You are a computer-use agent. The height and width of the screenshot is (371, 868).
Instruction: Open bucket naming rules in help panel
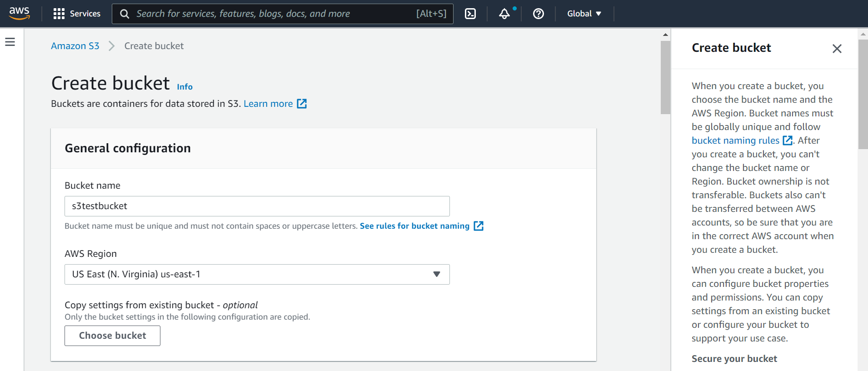[735, 140]
